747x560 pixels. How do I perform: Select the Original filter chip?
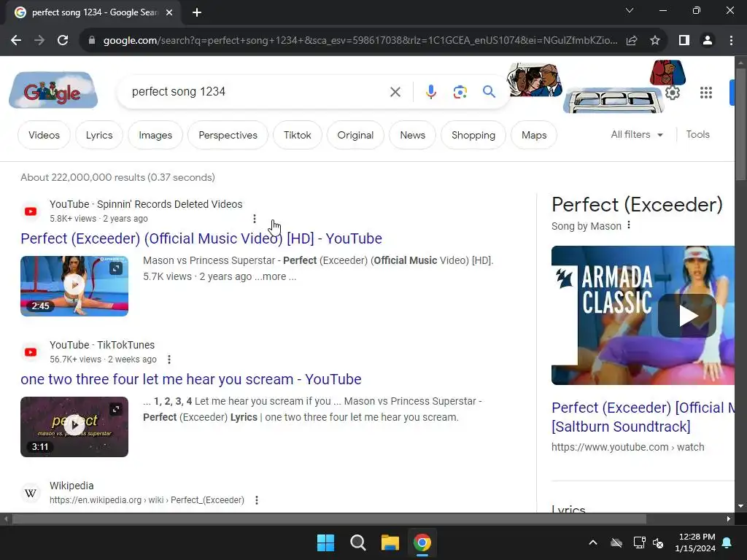[x=355, y=135]
